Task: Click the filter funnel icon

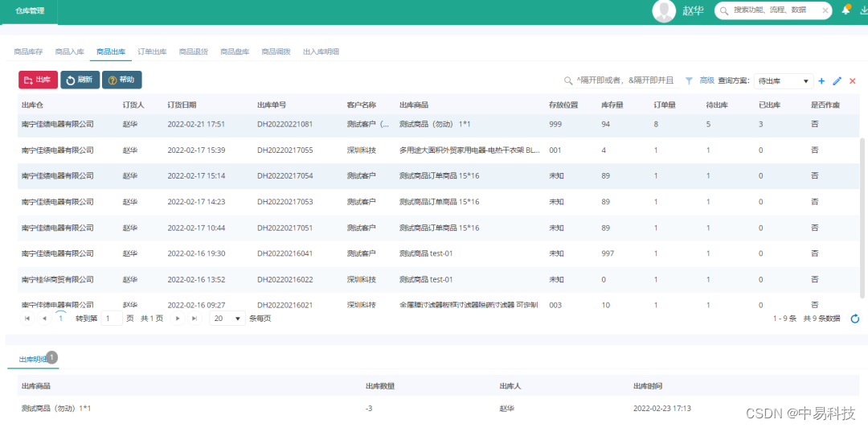Action: (689, 80)
